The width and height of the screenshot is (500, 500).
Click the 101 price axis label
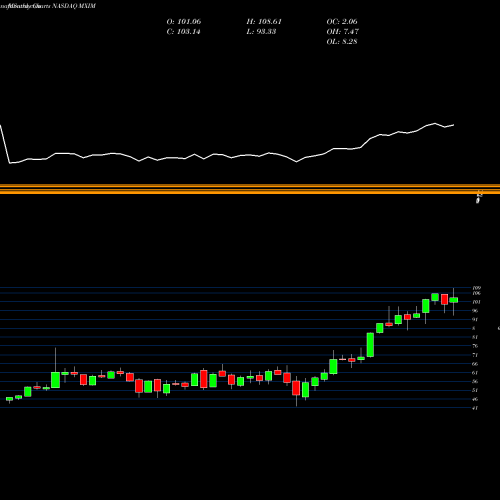[x=477, y=302]
